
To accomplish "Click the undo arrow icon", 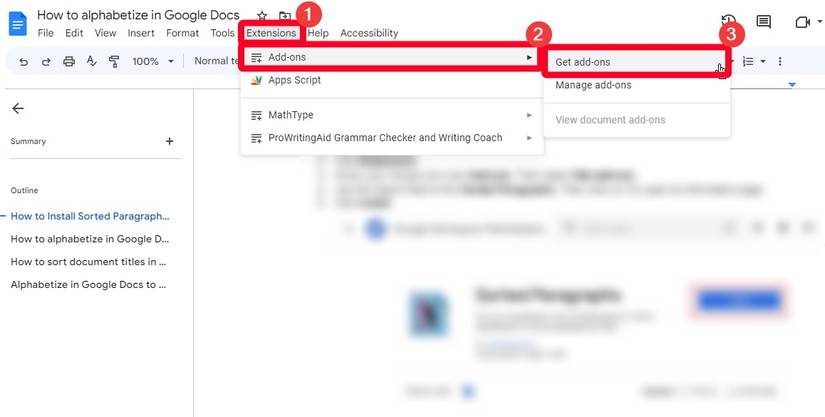I will tap(23, 62).
